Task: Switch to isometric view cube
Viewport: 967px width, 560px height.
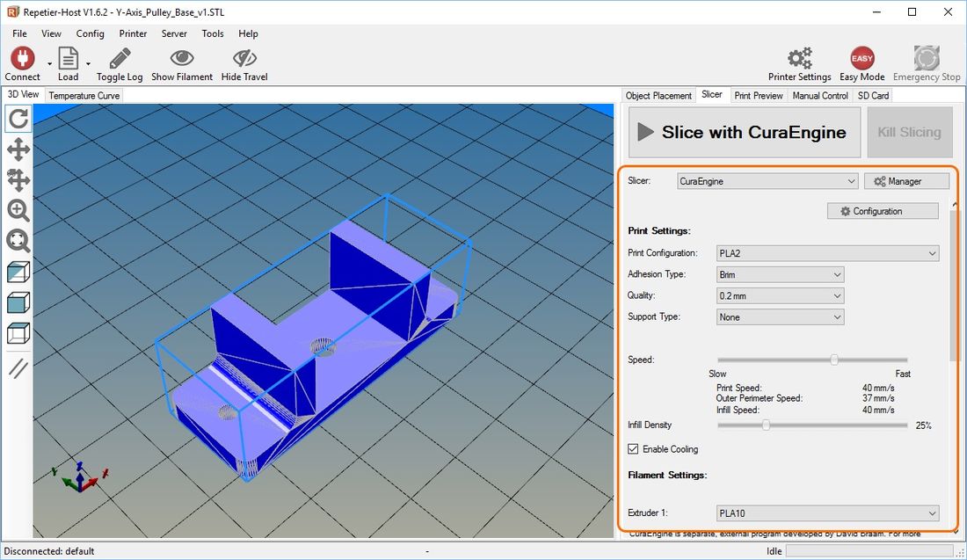Action: click(x=18, y=272)
